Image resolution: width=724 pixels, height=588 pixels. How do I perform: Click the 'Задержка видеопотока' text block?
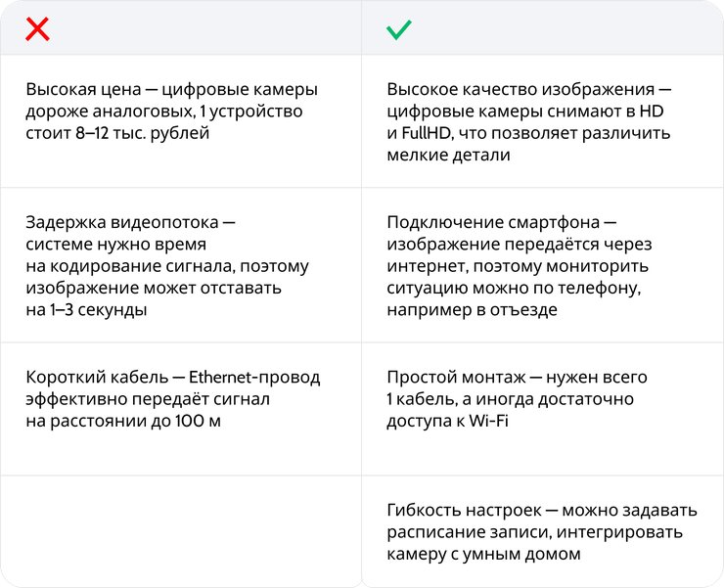(167, 267)
